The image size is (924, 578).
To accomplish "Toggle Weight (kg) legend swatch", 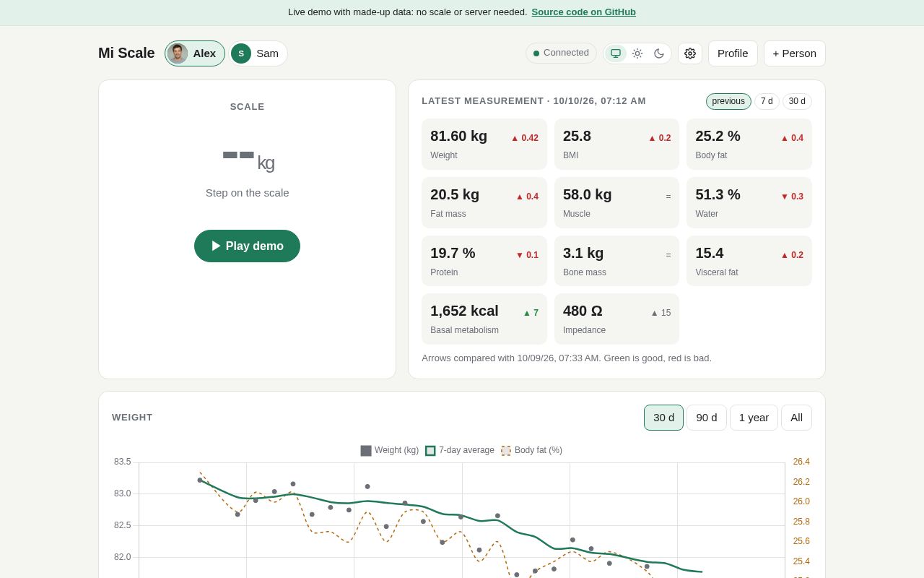I will pyautogui.click(x=366, y=451).
